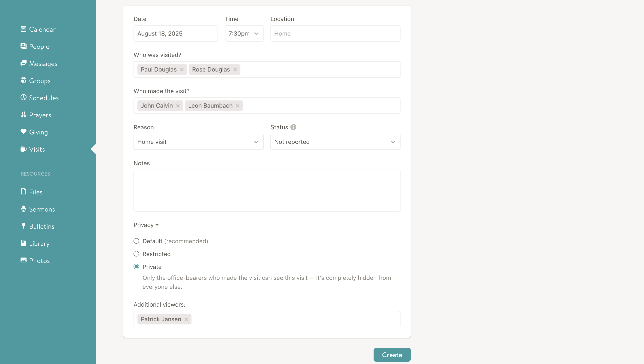Click the Prayers praying hands icon

pos(24,115)
